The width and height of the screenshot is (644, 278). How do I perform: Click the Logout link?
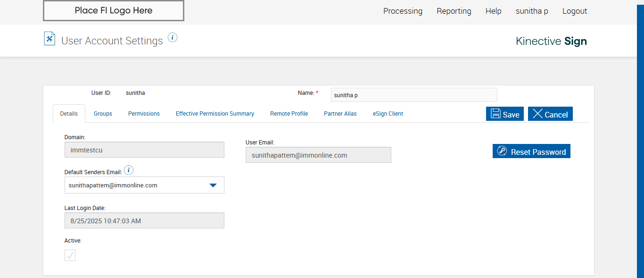pos(575,11)
